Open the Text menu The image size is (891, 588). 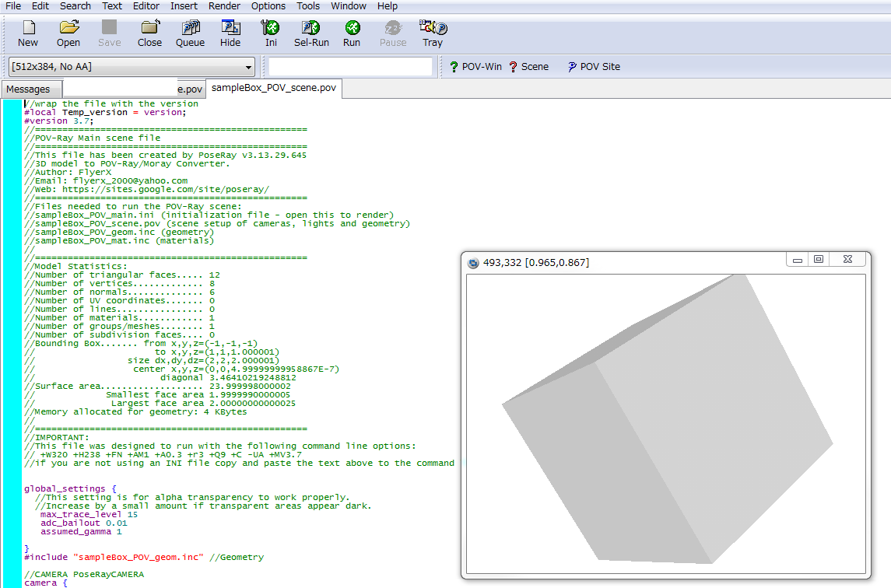pyautogui.click(x=112, y=5)
